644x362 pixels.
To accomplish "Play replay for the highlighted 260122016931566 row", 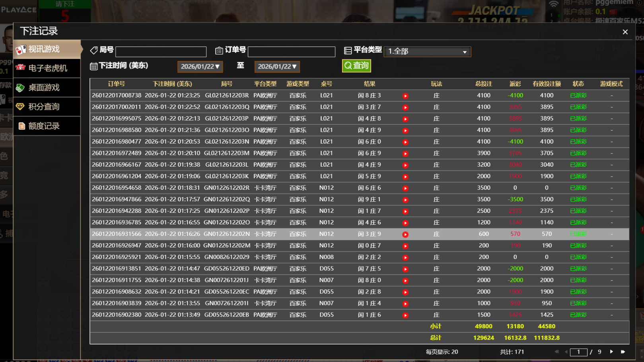I will pos(405,235).
